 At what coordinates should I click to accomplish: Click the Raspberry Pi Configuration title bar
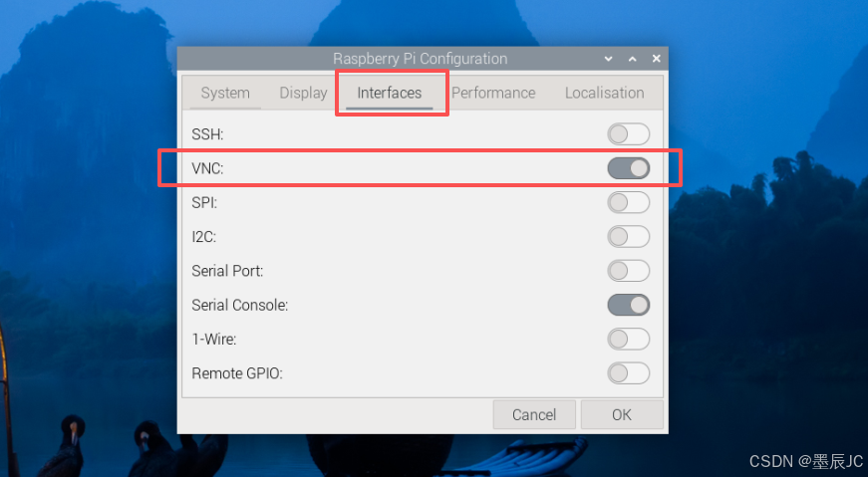click(x=421, y=59)
